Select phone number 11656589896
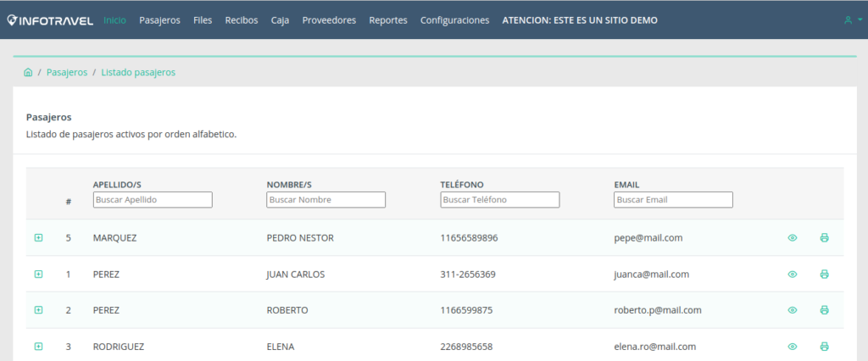The height and width of the screenshot is (361, 868). pos(469,238)
